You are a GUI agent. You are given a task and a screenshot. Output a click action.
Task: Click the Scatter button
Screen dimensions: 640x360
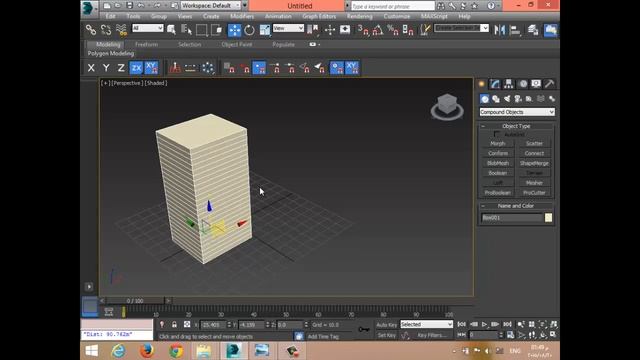534,144
